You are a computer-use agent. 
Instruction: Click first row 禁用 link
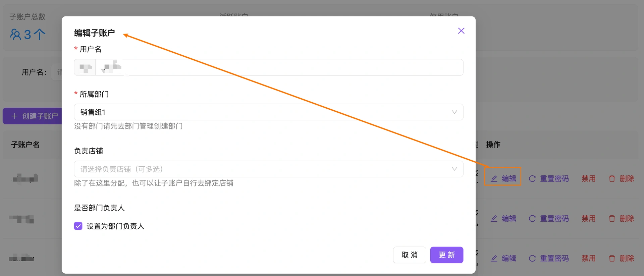(x=589, y=179)
